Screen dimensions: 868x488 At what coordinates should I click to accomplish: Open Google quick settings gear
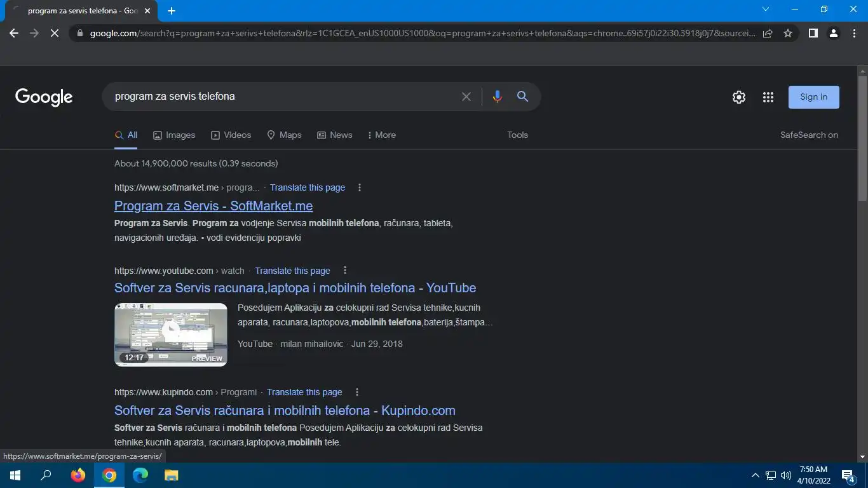[x=738, y=97]
